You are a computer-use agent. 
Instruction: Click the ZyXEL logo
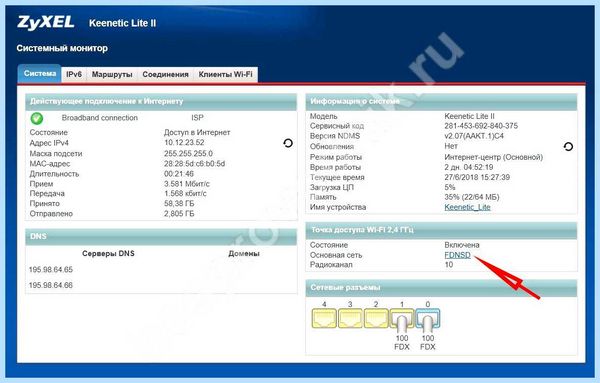(x=46, y=23)
